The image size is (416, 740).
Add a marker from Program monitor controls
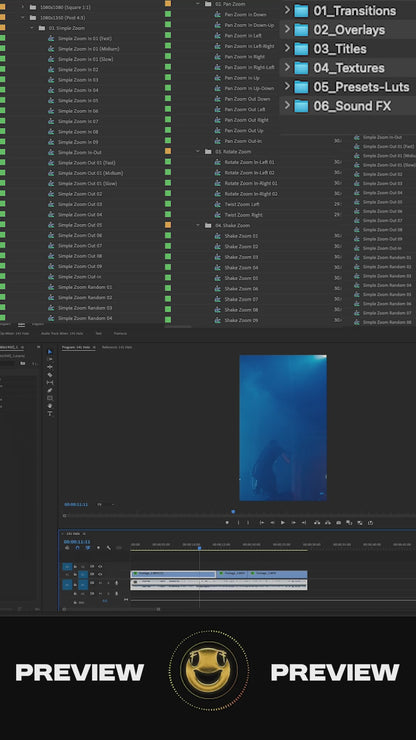227,522
